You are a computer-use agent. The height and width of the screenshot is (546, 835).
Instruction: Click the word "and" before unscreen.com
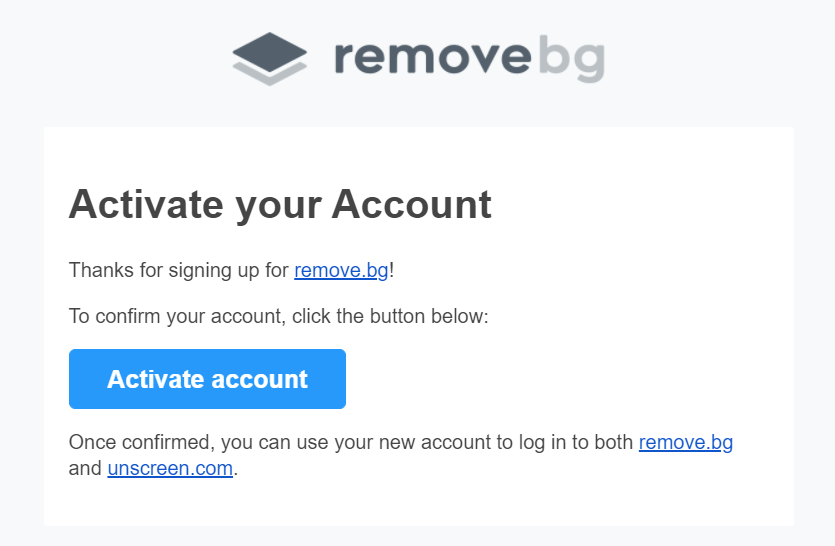[x=85, y=468]
